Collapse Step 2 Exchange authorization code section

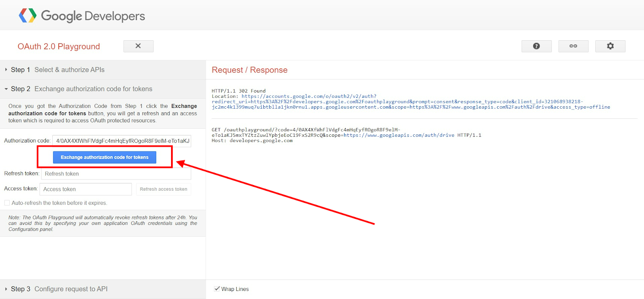click(103, 89)
